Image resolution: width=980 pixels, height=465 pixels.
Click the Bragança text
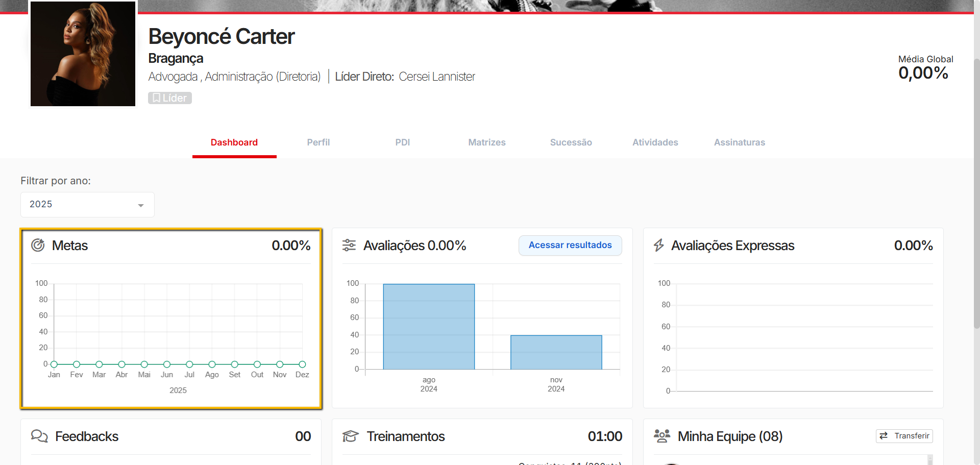click(x=176, y=59)
